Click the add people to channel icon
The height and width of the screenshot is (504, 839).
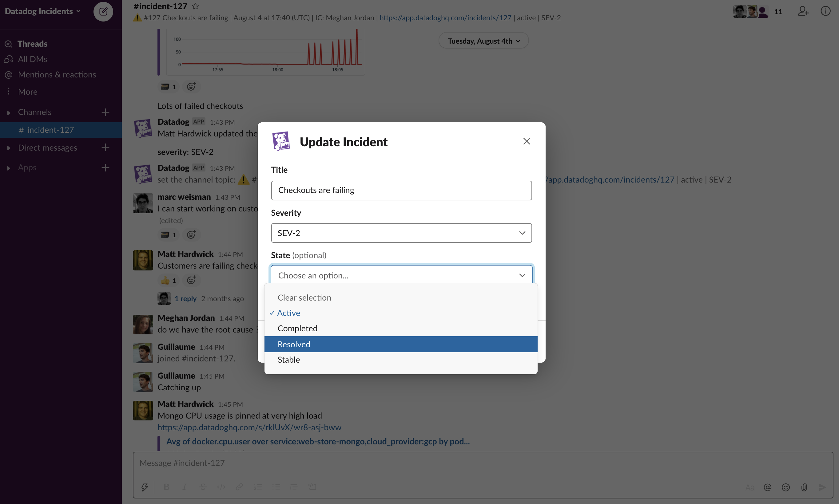(803, 11)
